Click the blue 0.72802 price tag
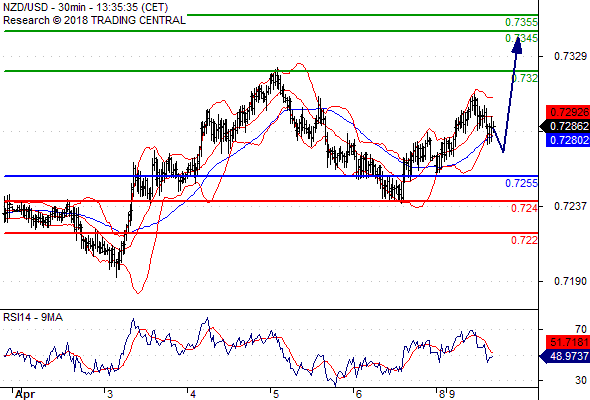 click(568, 140)
